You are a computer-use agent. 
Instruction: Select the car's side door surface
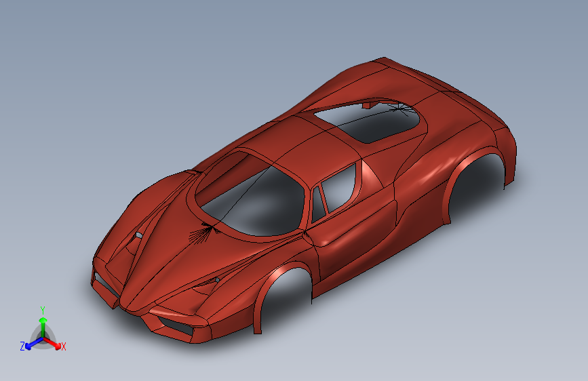click(x=355, y=233)
